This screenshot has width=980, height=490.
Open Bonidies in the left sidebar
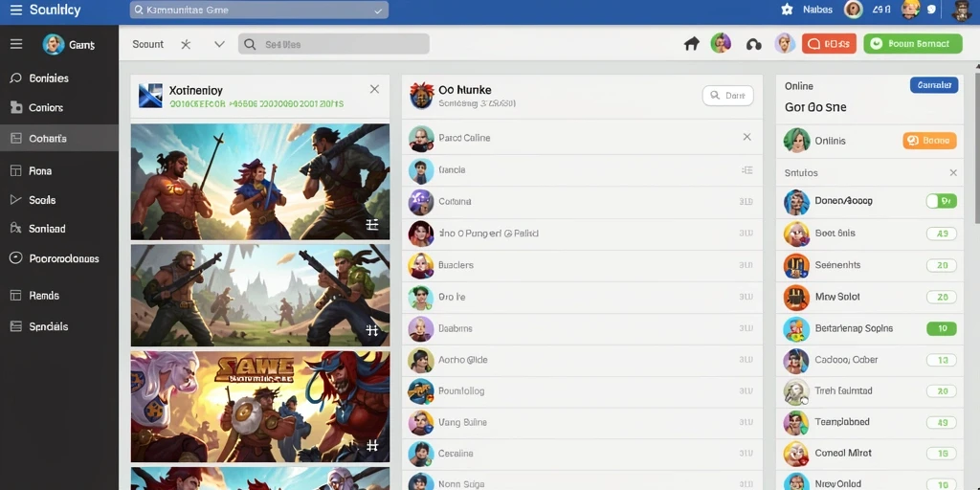point(59,78)
